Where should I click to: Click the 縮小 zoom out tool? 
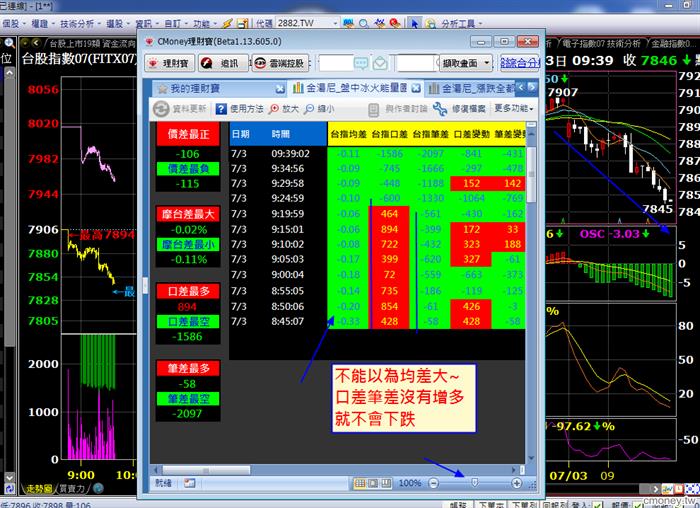319,109
